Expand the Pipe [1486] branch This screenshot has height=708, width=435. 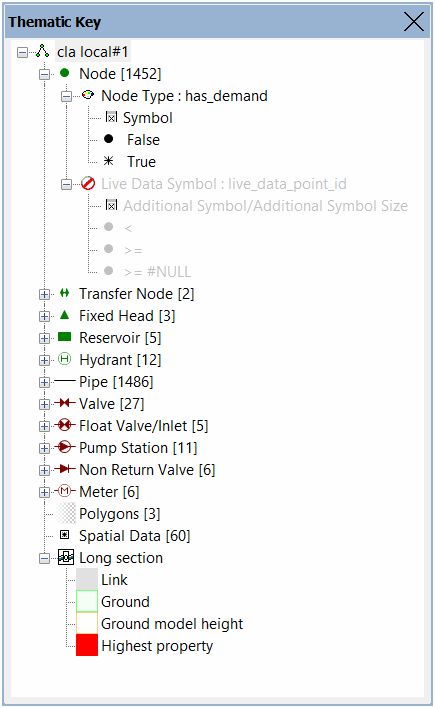pyautogui.click(x=44, y=382)
